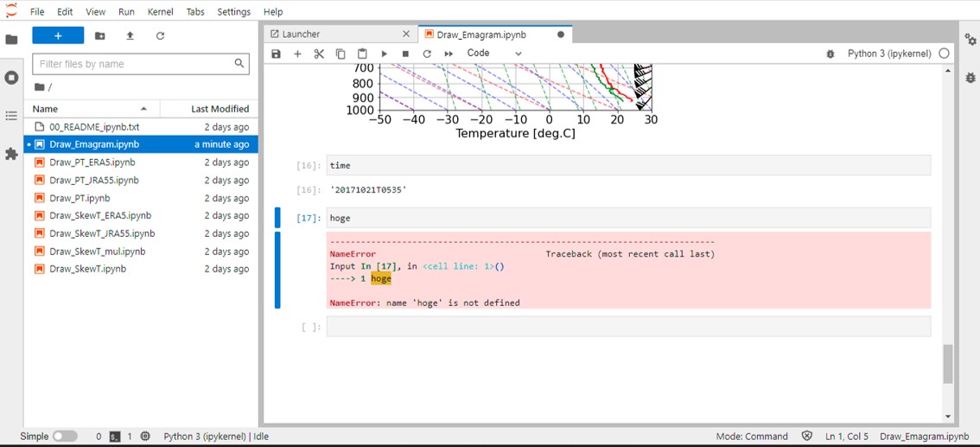Image resolution: width=980 pixels, height=447 pixels.
Task: Click the NameError output area
Action: 628,270
